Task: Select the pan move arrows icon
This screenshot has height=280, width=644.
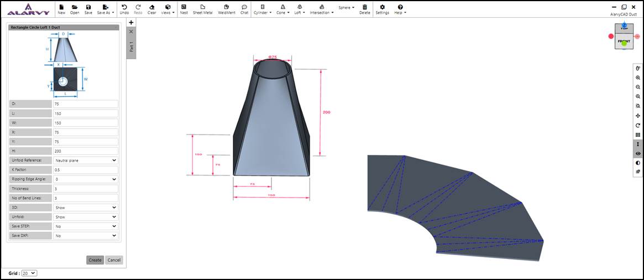Action: 638,116
